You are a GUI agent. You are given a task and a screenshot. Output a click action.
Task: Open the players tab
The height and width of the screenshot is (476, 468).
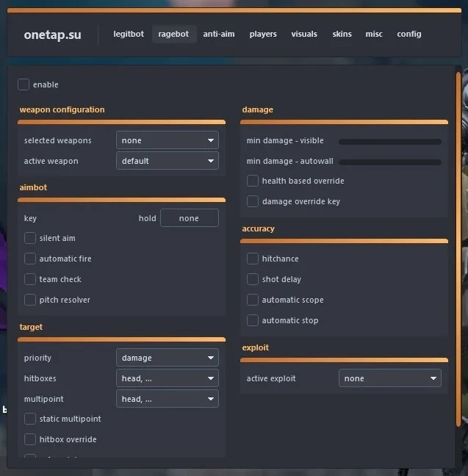263,34
